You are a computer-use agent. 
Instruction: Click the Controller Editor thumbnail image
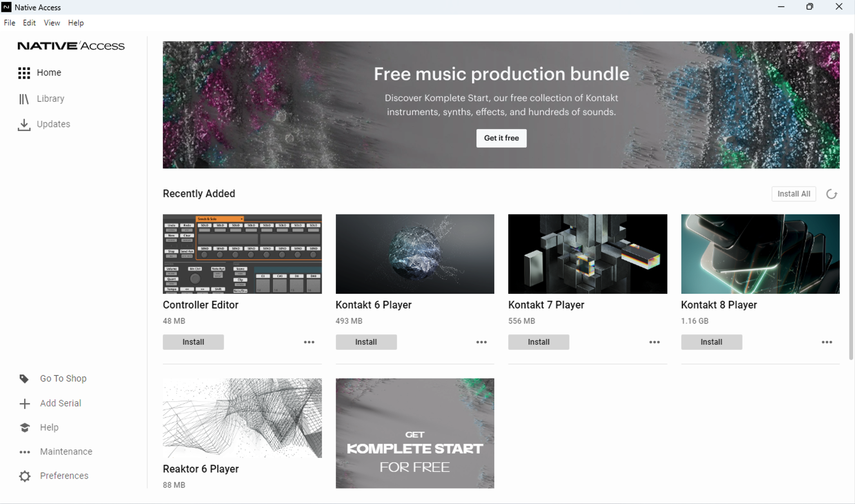(242, 254)
